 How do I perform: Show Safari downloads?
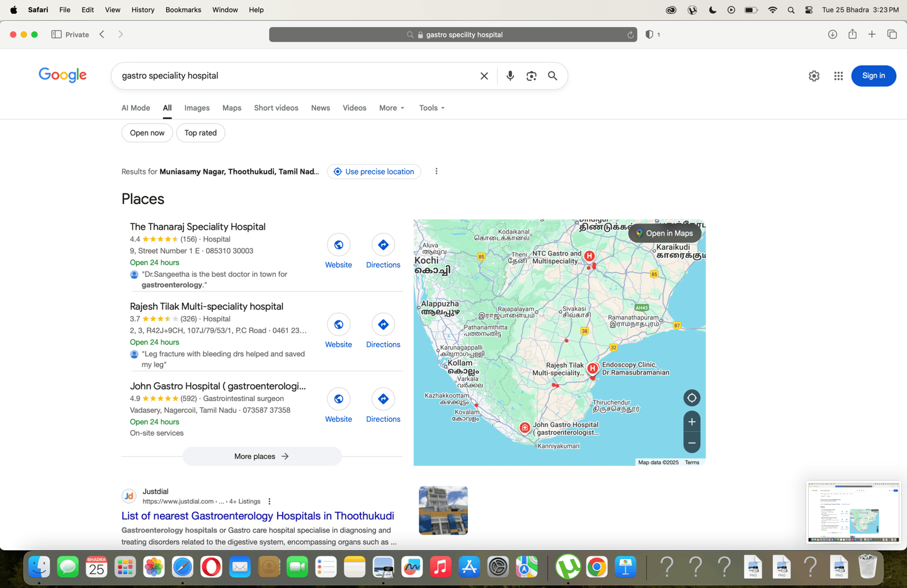click(x=833, y=35)
